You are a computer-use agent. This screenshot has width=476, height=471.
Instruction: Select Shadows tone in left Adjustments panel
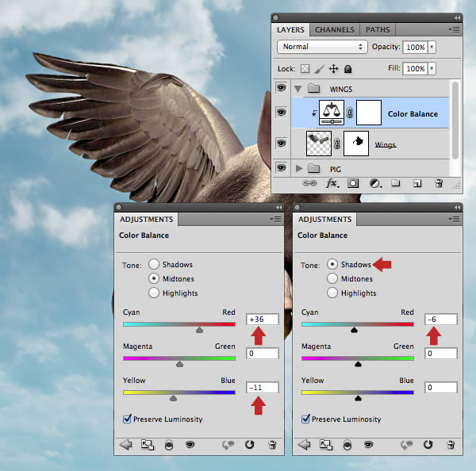point(154,264)
